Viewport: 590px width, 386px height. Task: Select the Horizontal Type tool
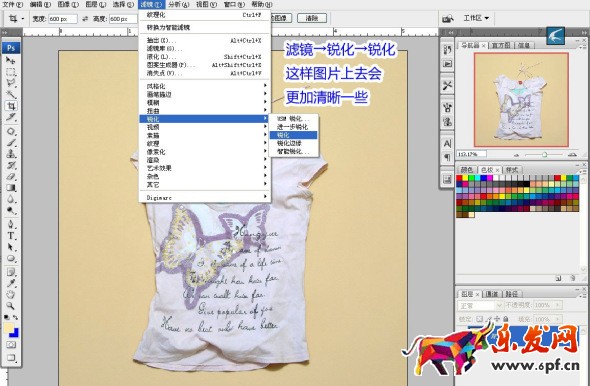(x=11, y=236)
